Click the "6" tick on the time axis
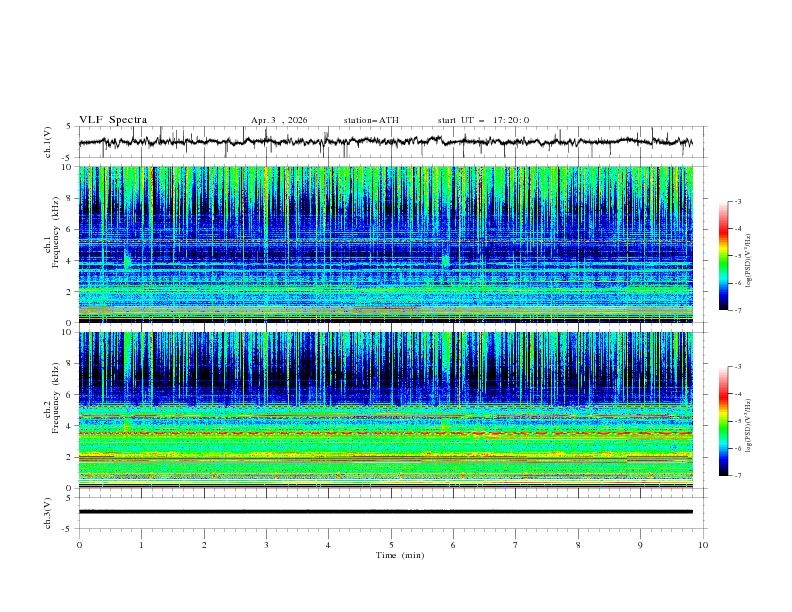Image resolution: width=792 pixels, height=612 pixels. [x=453, y=545]
